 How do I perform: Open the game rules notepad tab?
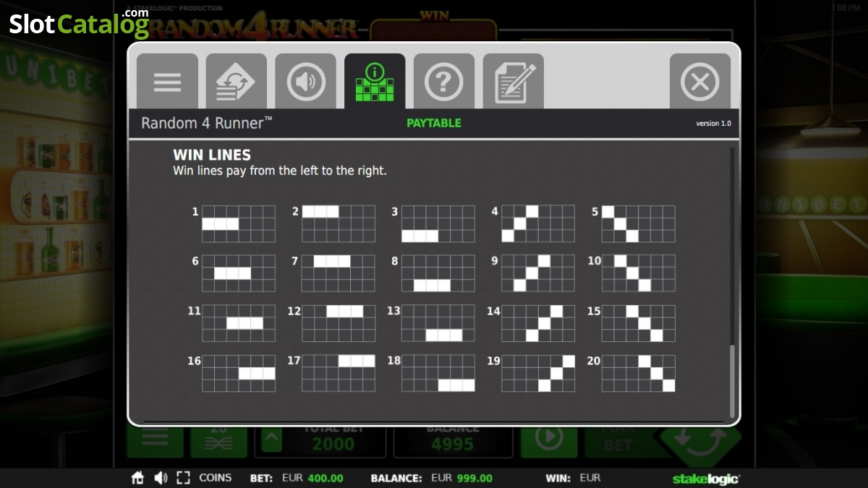point(514,81)
